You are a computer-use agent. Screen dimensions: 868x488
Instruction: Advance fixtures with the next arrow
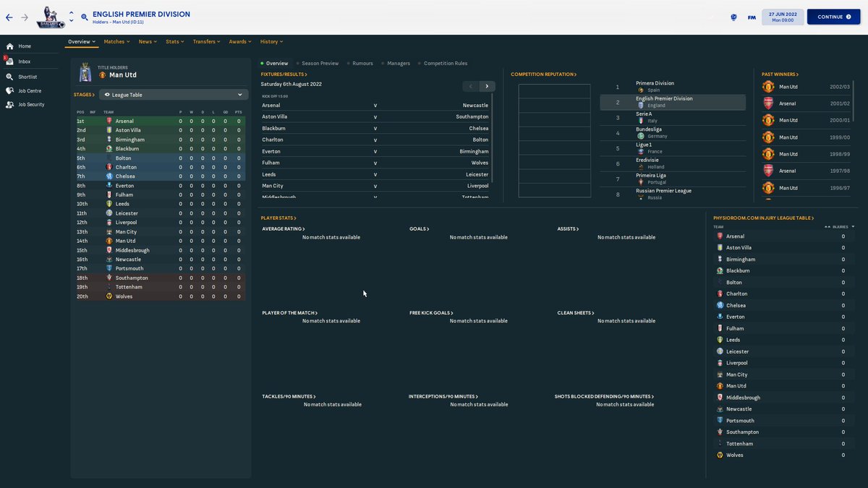pyautogui.click(x=488, y=85)
